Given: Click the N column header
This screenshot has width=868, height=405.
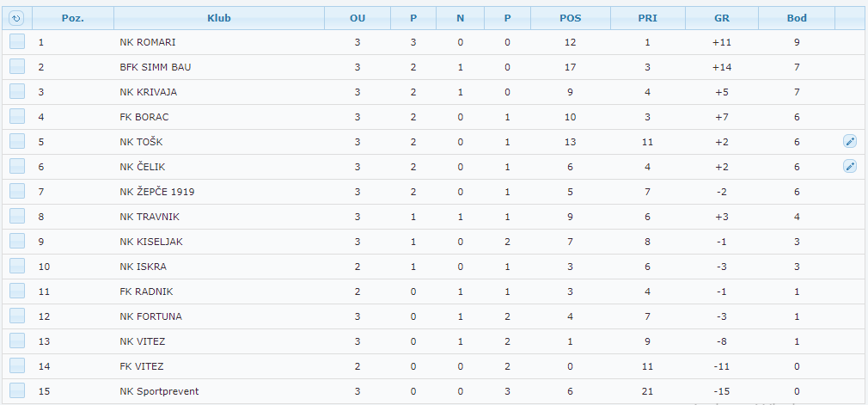Looking at the screenshot, I should pos(460,18).
